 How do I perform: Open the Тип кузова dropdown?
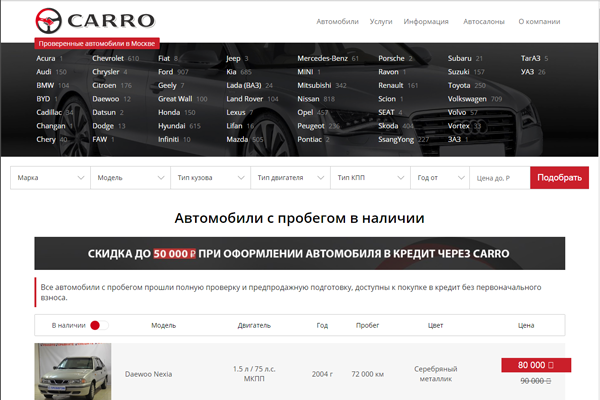tap(210, 178)
